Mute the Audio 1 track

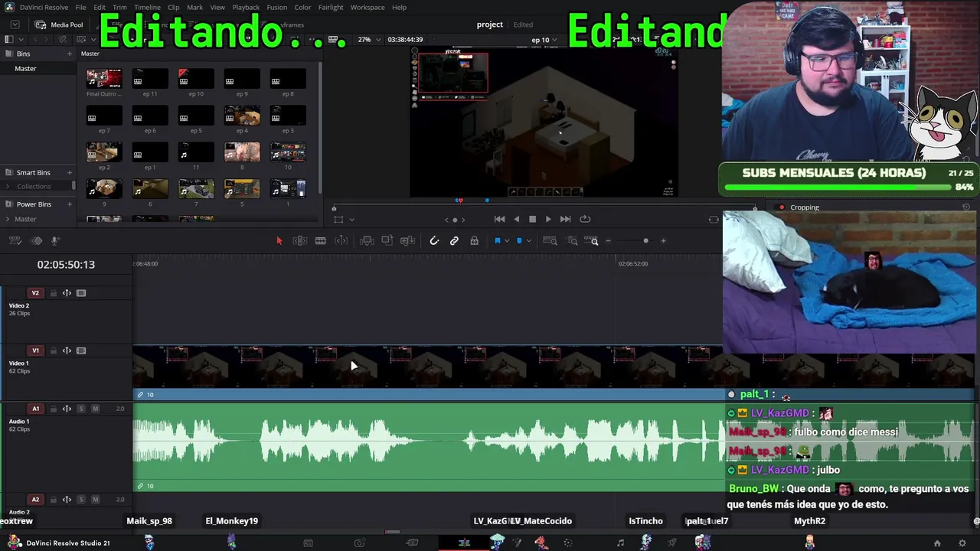click(95, 409)
